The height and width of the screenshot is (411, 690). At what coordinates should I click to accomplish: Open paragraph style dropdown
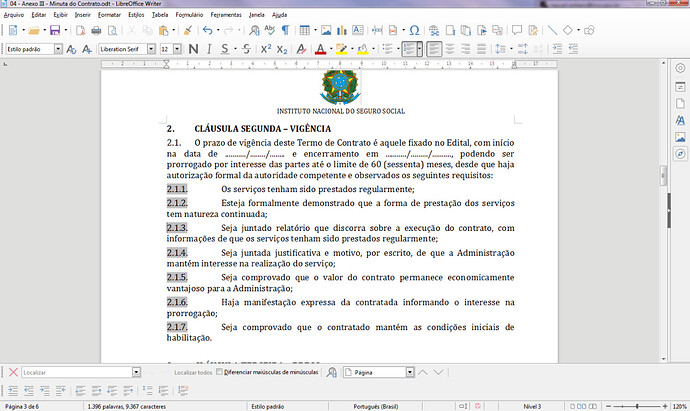(x=58, y=49)
